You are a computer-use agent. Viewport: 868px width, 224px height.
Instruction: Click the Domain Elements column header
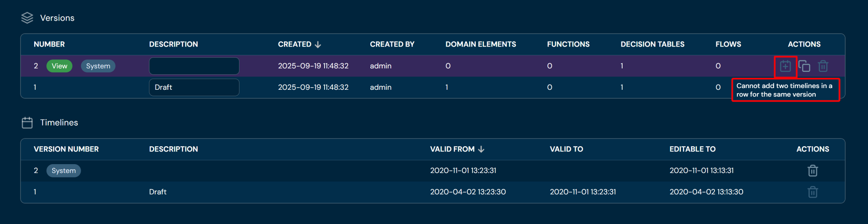[480, 44]
